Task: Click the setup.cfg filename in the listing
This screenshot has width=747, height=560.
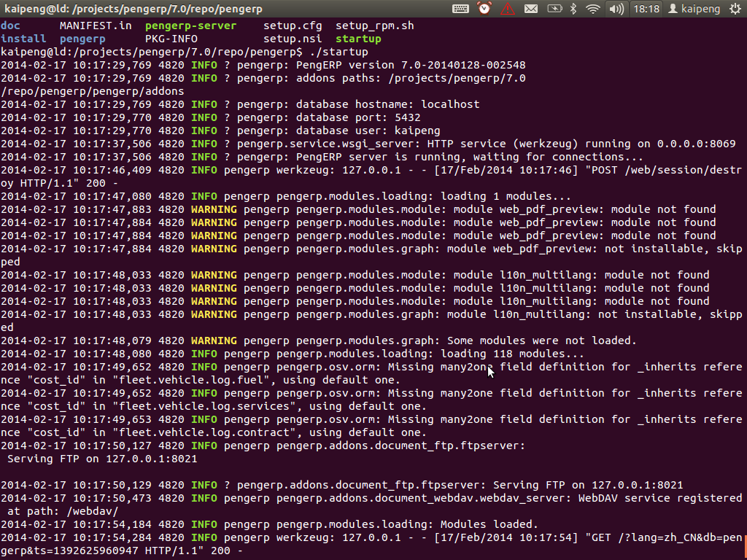Action: [x=292, y=25]
